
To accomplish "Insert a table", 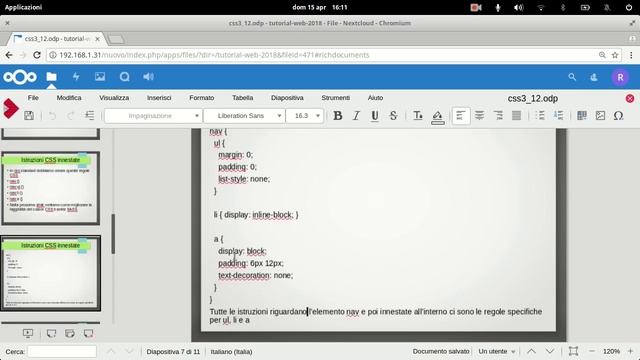I will [x=582, y=116].
